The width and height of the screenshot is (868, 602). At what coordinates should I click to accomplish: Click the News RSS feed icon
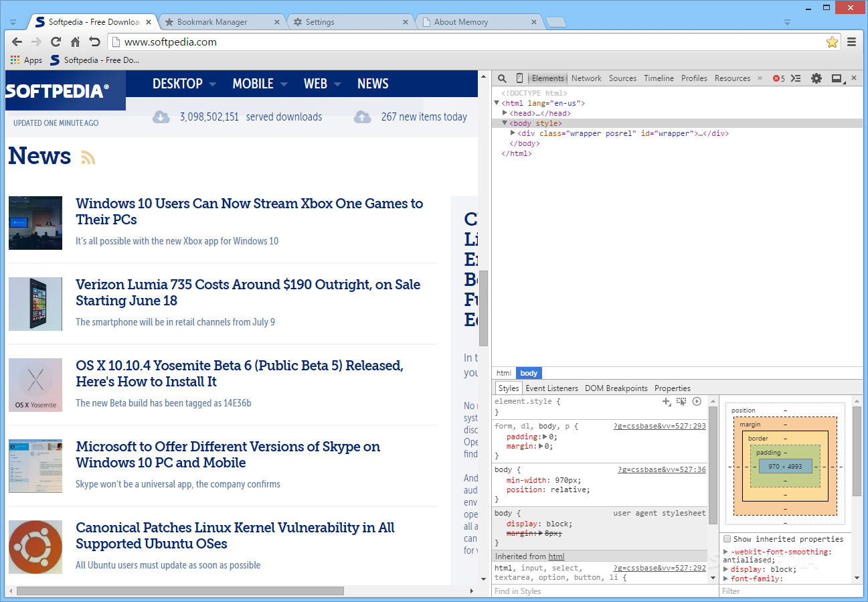(88, 157)
